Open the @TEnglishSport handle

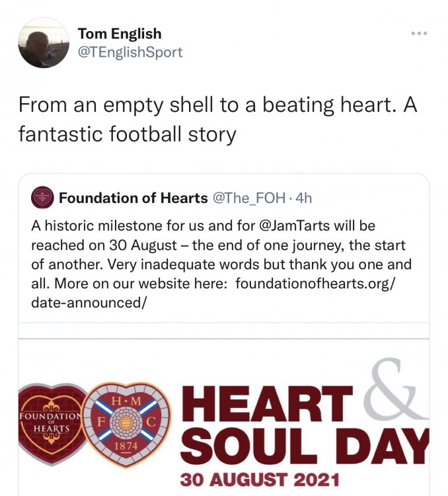click(x=130, y=52)
